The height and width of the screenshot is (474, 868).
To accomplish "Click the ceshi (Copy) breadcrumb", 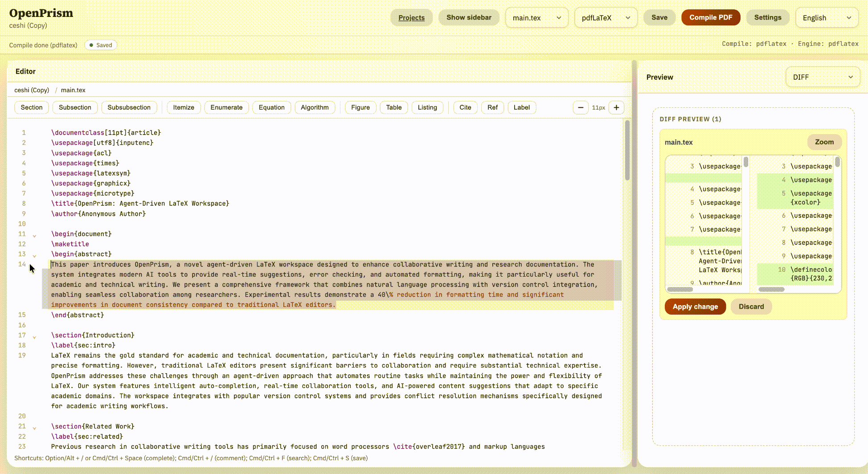I will coord(32,90).
